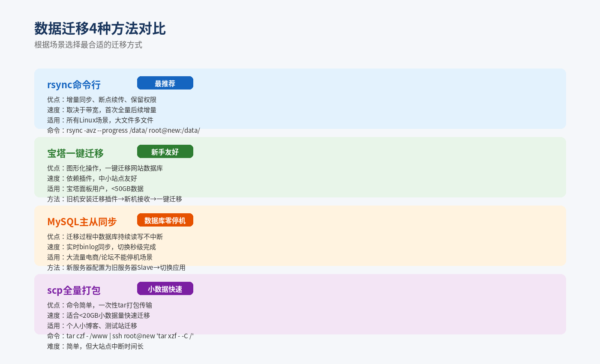Select "适用：所有Linux场景，大文件多文件" line
Screen dimensions: 600x364
coord(100,120)
